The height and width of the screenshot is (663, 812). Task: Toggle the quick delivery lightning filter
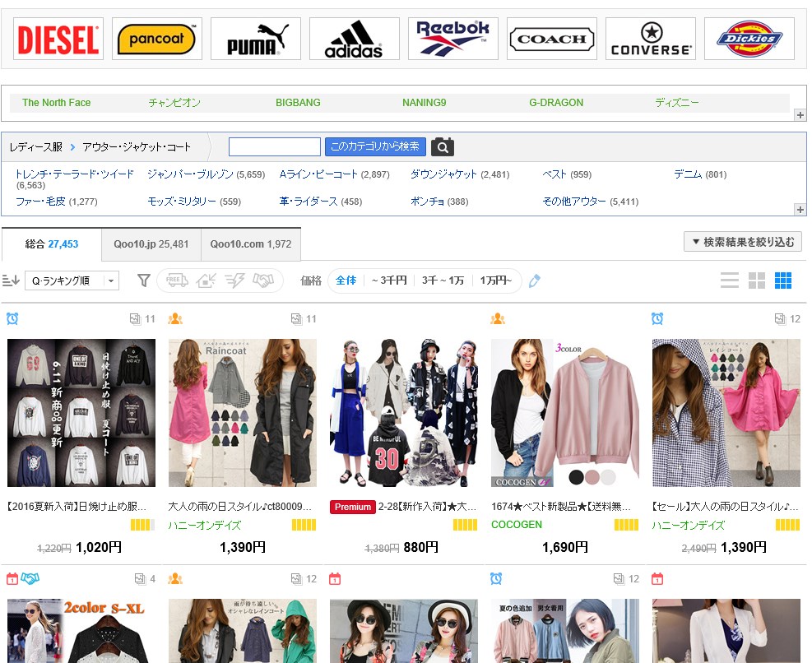[234, 280]
